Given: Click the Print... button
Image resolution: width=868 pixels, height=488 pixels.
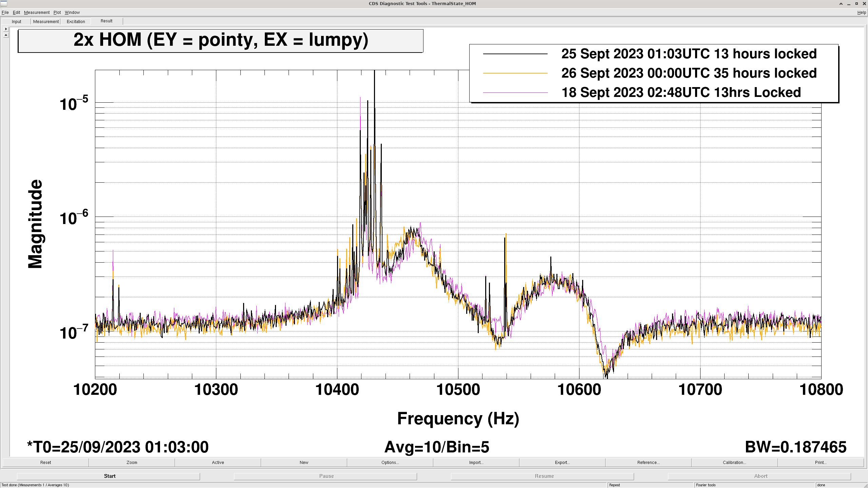Looking at the screenshot, I should pos(821,462).
